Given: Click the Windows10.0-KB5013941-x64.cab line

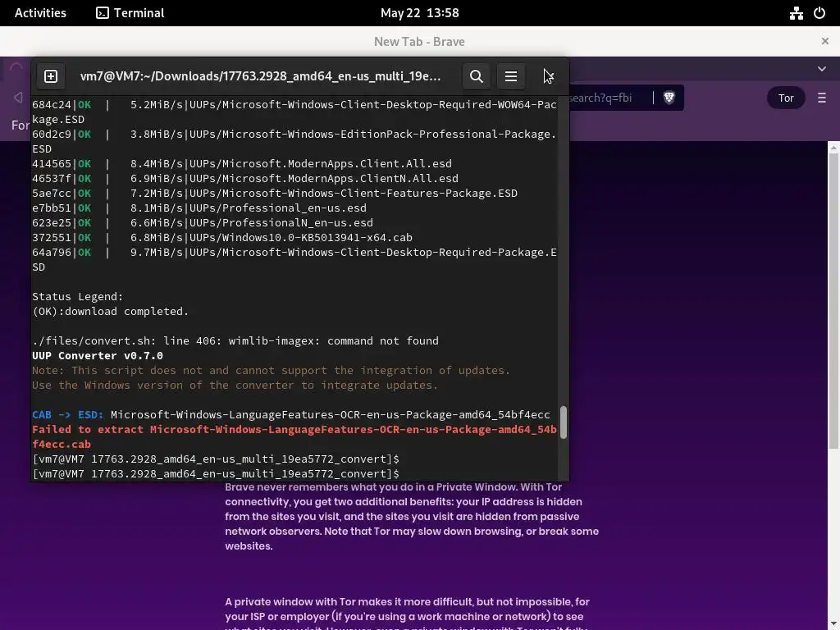Looking at the screenshot, I should [221, 237].
